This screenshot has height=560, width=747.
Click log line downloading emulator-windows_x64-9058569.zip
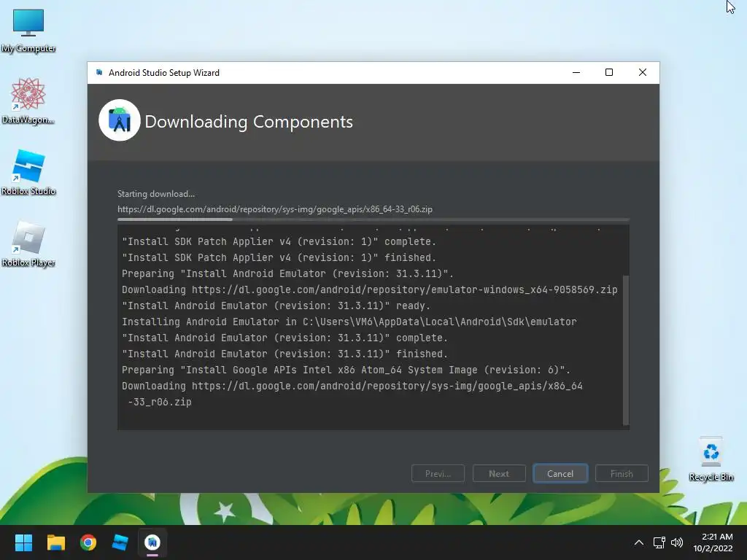pyautogui.click(x=370, y=290)
